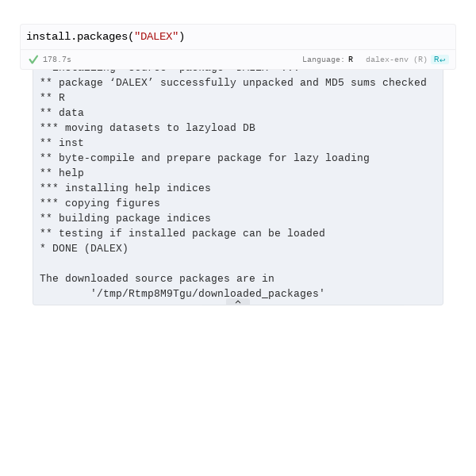Click the downloaded_packages temp path text
This screenshot has height=476, width=476.
208,294
